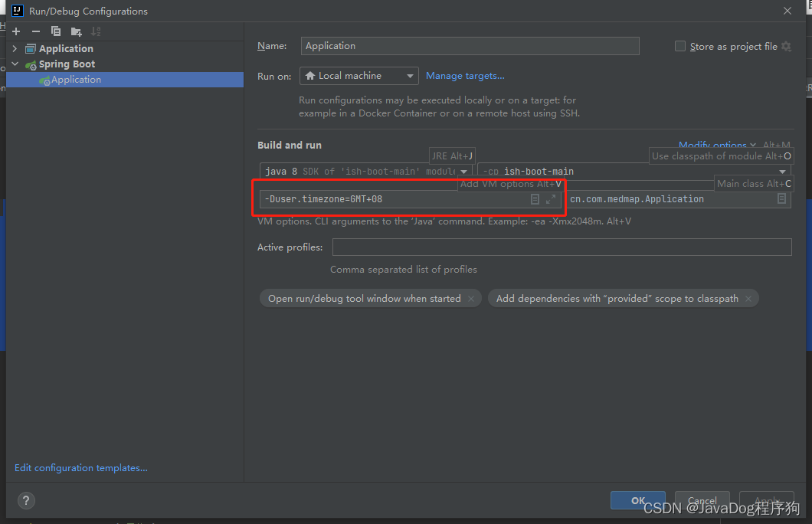The height and width of the screenshot is (524, 812).
Task: Edit the configuration Name field
Action: pos(470,46)
